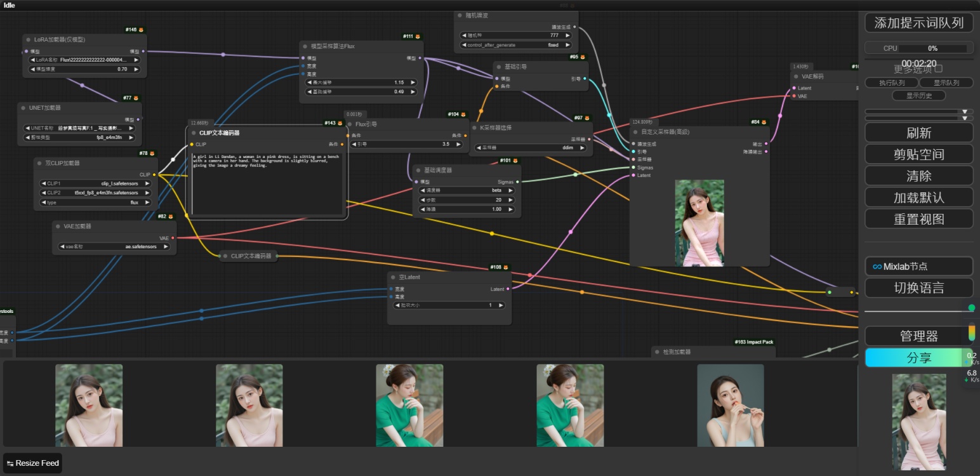980x476 pixels.
Task: Click the fox badge on node #146
Action: tap(141, 30)
